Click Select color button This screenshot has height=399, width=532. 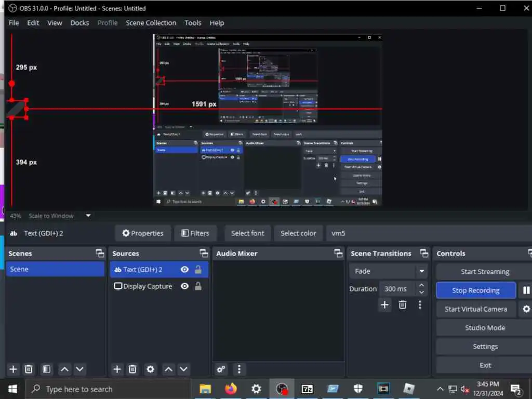click(x=298, y=233)
